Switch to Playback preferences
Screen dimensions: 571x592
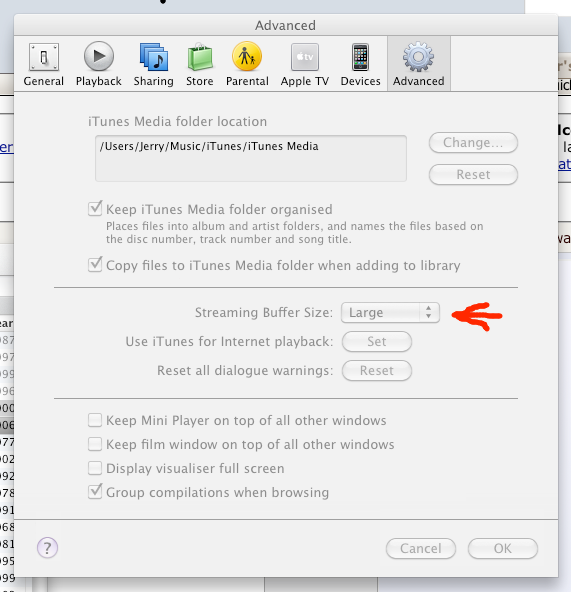(x=99, y=64)
